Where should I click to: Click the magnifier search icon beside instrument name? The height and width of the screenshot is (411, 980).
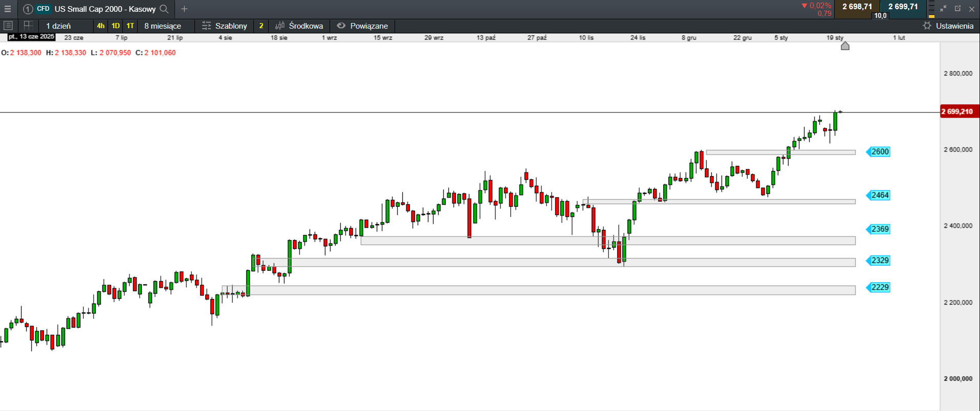(164, 9)
